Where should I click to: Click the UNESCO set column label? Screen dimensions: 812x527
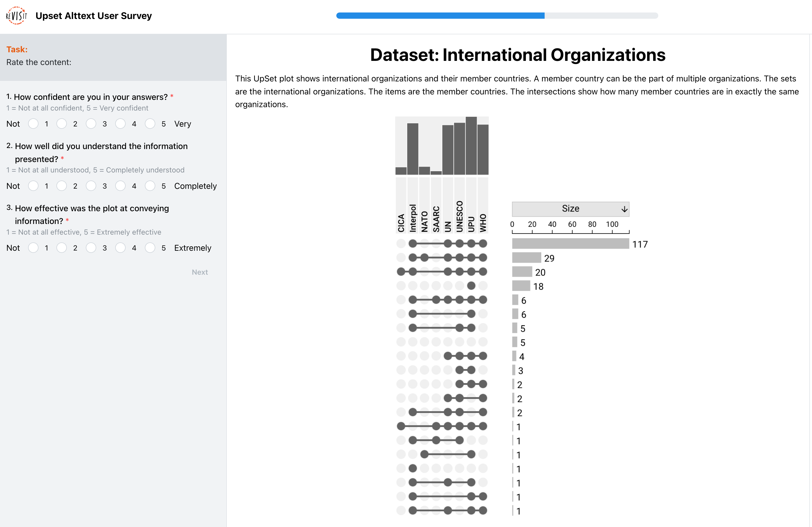tap(460, 216)
